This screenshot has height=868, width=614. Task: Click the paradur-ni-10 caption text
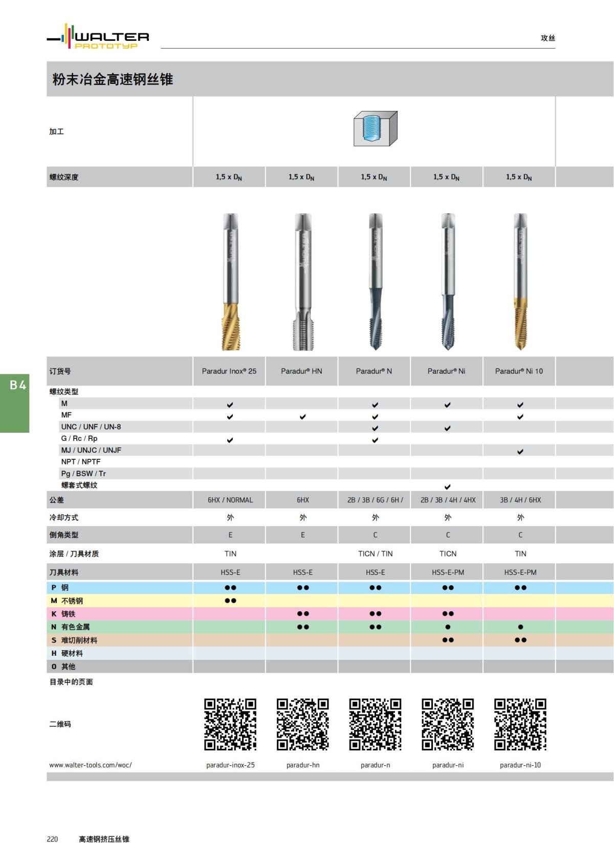click(x=520, y=765)
